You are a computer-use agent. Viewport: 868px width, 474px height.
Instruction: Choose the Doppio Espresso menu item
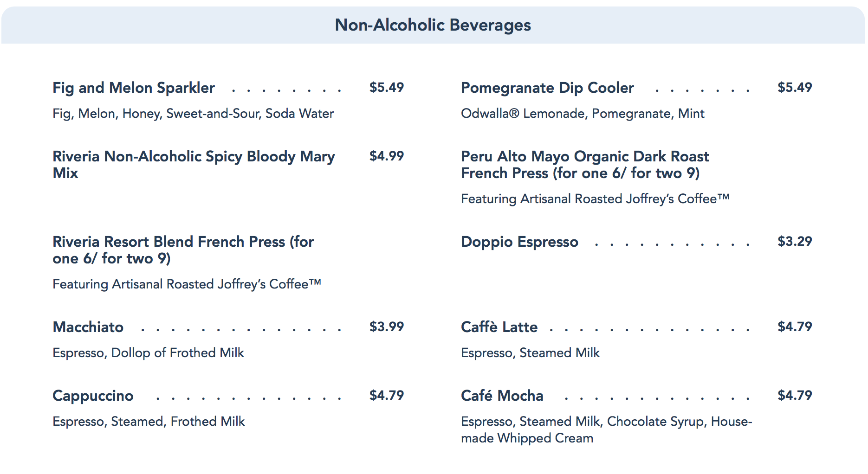(x=519, y=242)
